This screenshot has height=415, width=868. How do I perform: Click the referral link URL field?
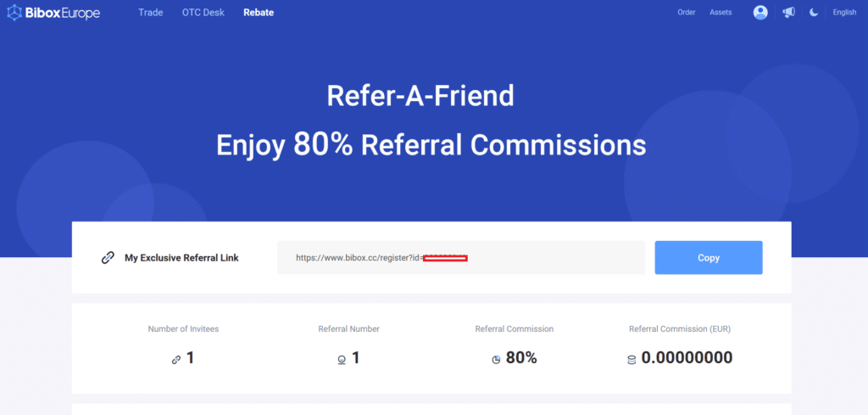(x=460, y=257)
